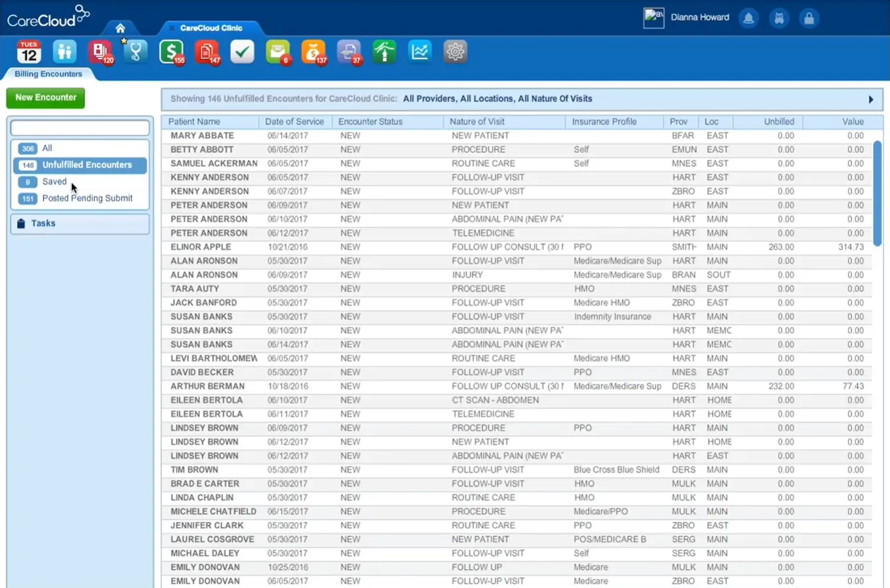Open the green upward arrow icon
This screenshot has height=588, width=890.
(x=384, y=52)
